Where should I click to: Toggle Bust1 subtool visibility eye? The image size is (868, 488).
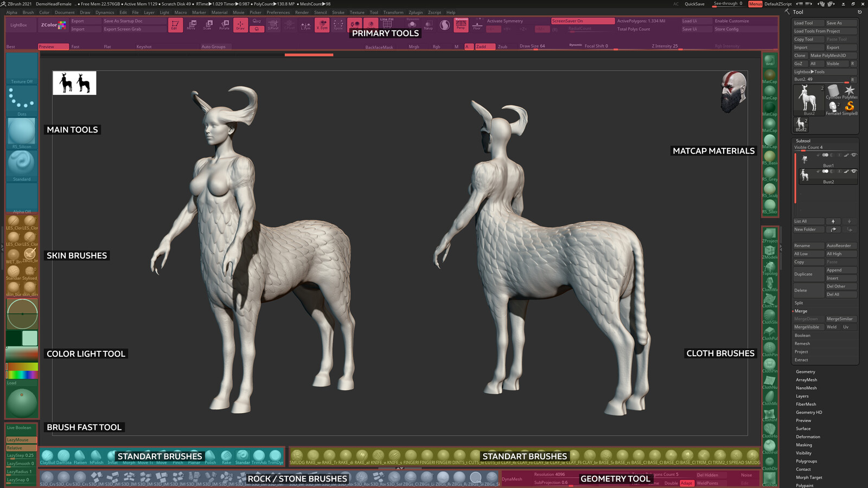(x=854, y=155)
